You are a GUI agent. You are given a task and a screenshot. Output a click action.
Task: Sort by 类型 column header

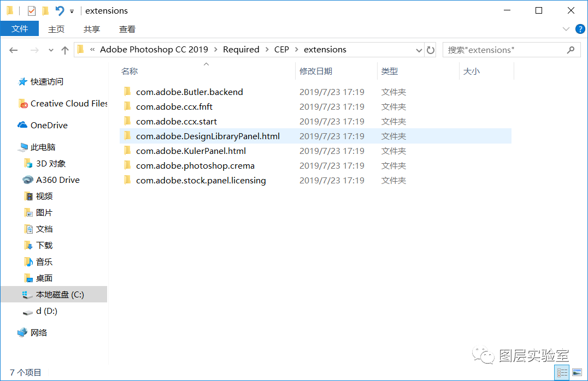coord(390,71)
